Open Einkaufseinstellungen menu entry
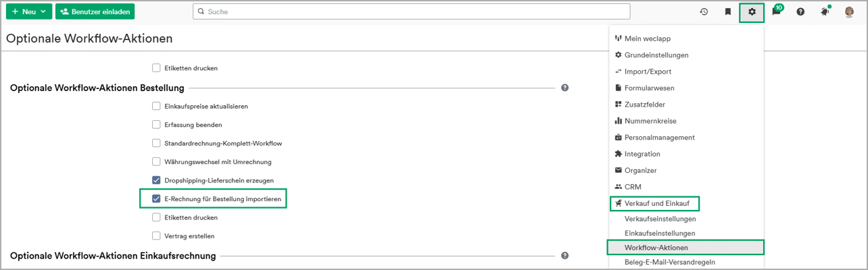This screenshot has width=868, height=270. (x=659, y=233)
